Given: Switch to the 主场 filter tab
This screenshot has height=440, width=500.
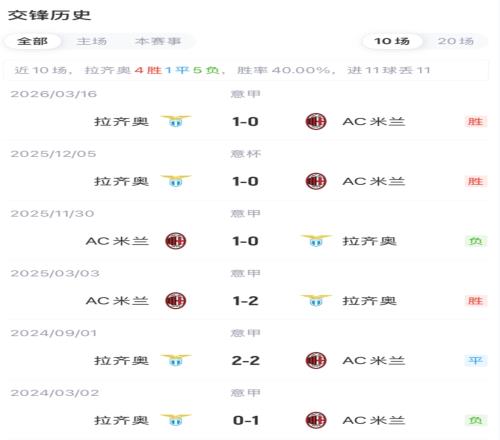Looking at the screenshot, I should click(x=92, y=41).
